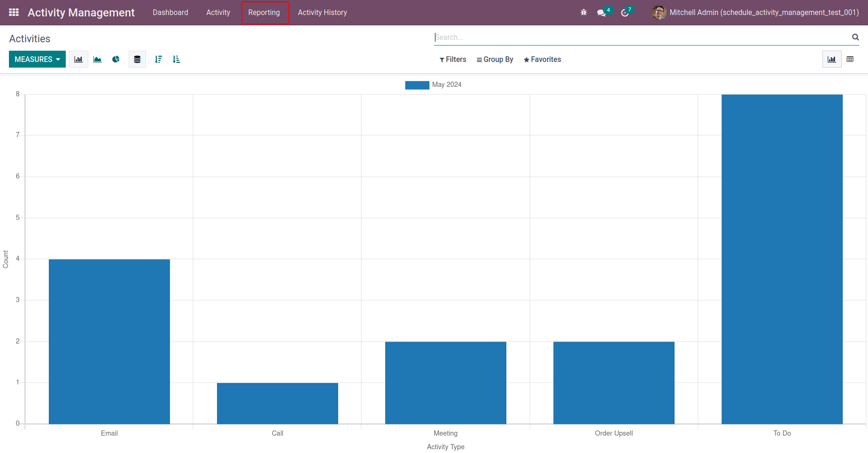This screenshot has width=868, height=453.
Task: Go to Activity History menu
Action: 322,13
